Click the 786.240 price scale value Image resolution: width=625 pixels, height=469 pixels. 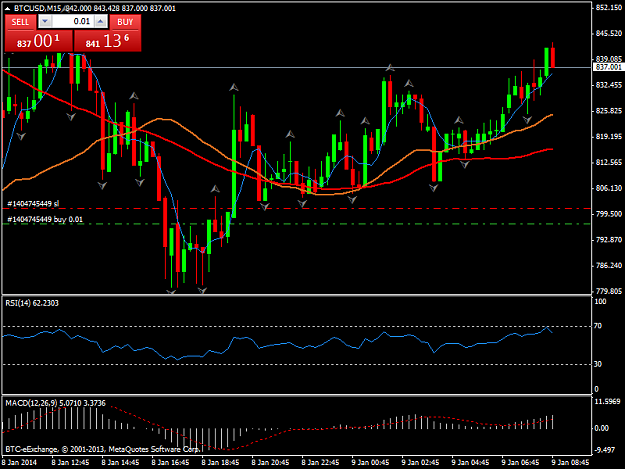point(609,266)
